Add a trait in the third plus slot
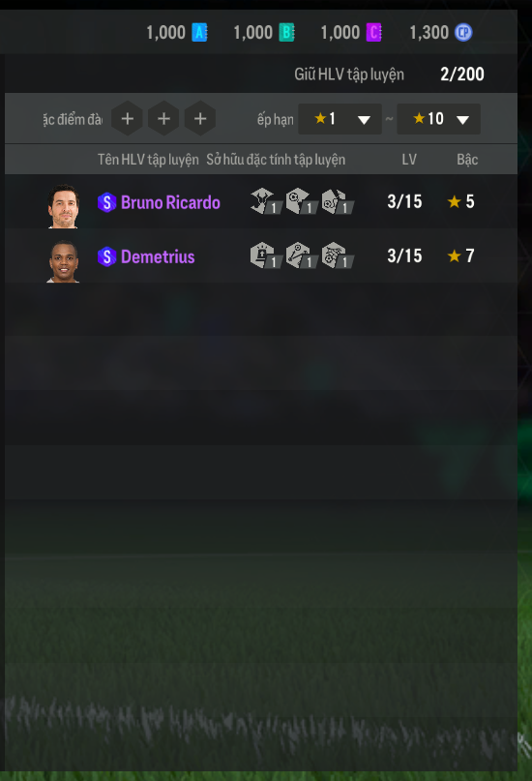 point(200,118)
